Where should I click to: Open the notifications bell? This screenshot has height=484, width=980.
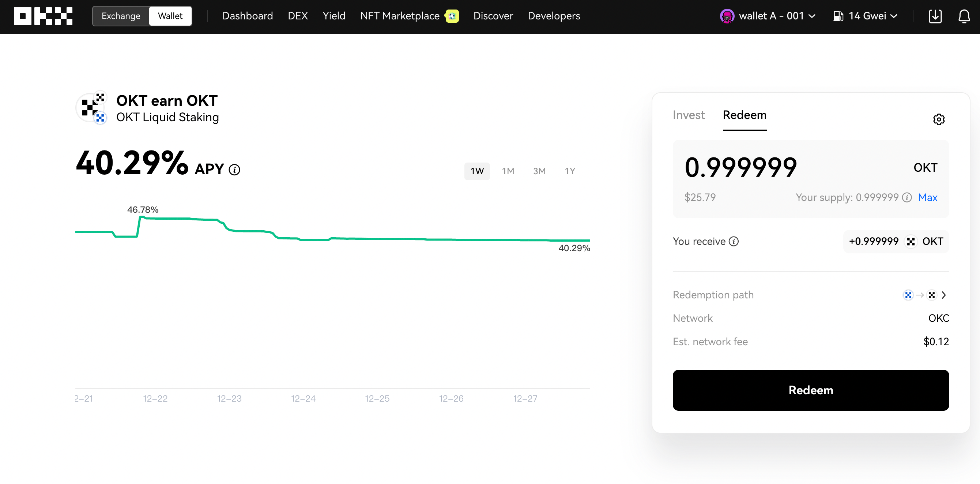[964, 16]
